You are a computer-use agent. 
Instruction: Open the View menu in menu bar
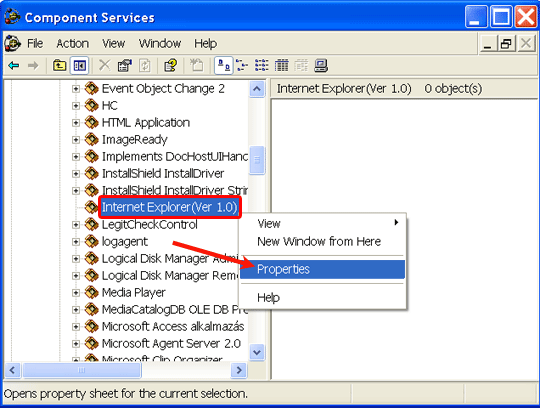pos(113,43)
